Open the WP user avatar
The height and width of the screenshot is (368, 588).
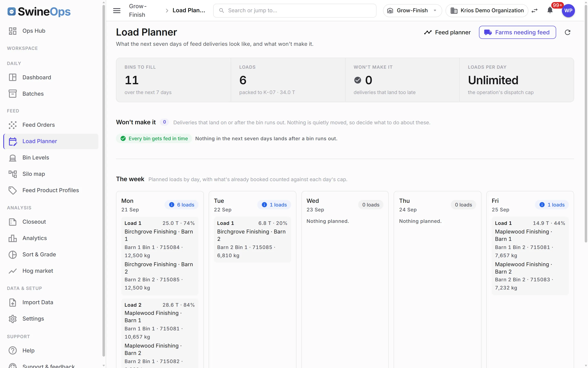tap(568, 10)
